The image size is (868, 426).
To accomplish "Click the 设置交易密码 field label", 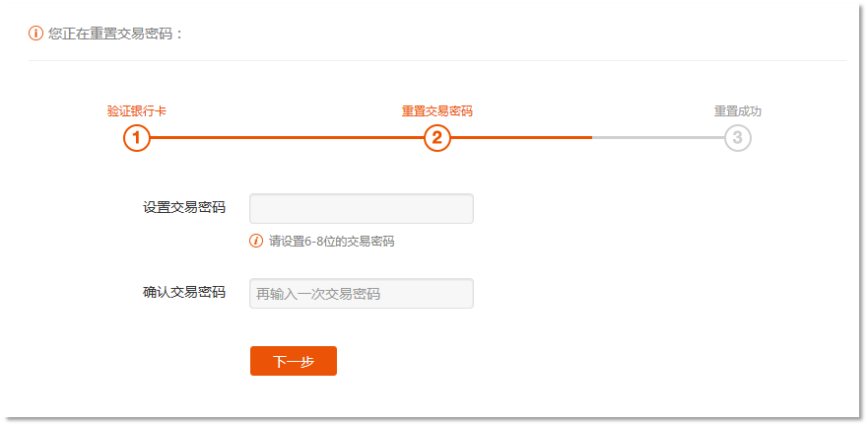I will (x=184, y=207).
